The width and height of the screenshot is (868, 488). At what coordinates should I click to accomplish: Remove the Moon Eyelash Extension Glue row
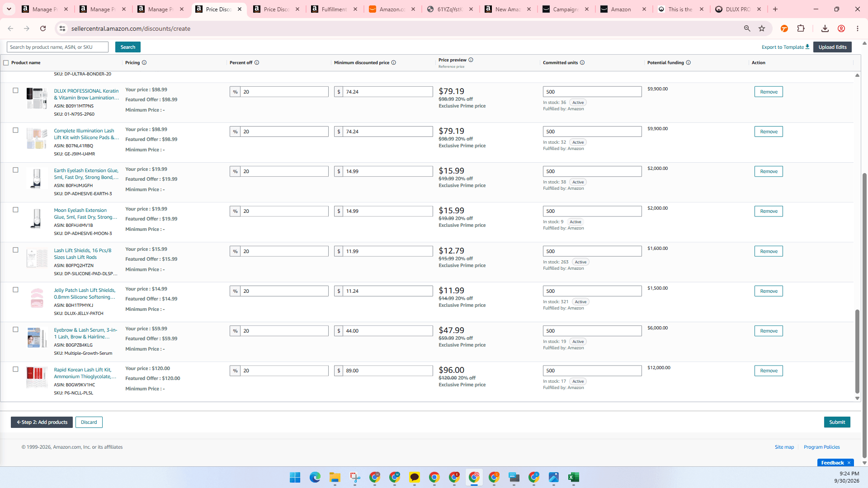pos(769,211)
